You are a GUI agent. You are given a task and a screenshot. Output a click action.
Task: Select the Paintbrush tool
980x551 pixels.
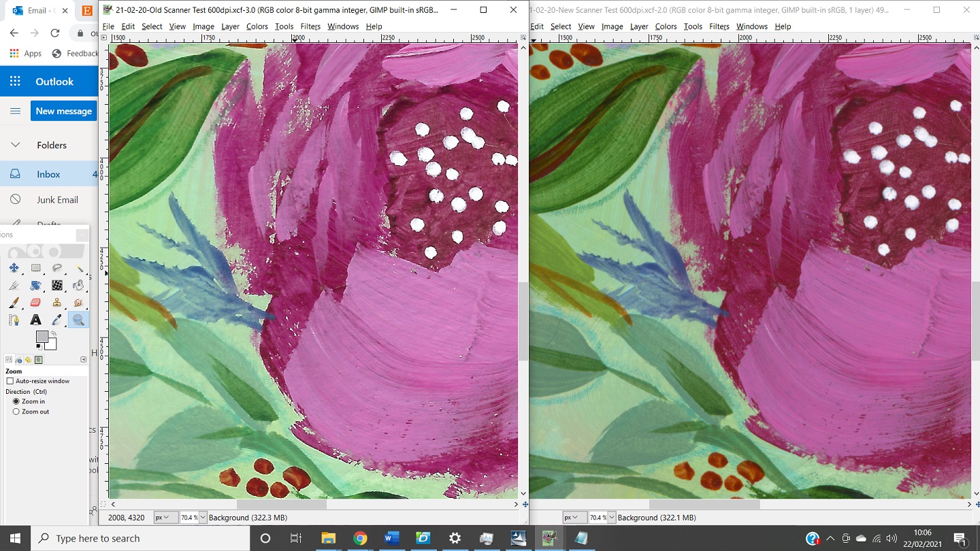tap(14, 302)
